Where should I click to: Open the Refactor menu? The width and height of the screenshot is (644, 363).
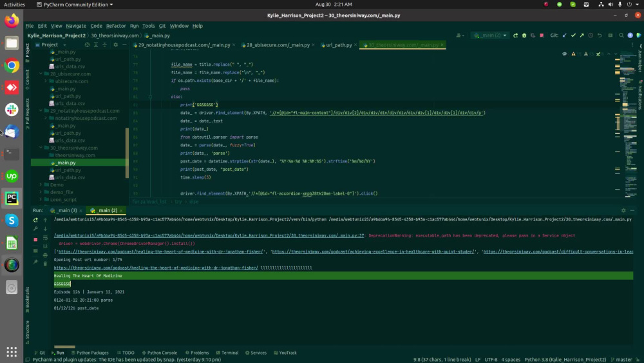tap(116, 26)
